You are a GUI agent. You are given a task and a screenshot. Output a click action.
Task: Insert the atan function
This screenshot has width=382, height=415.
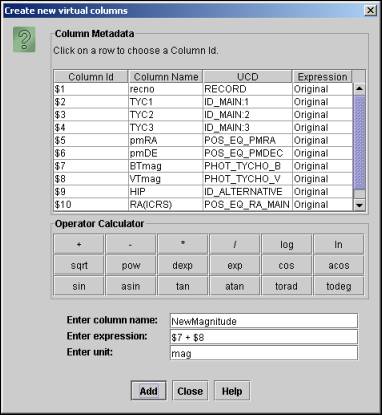235,286
